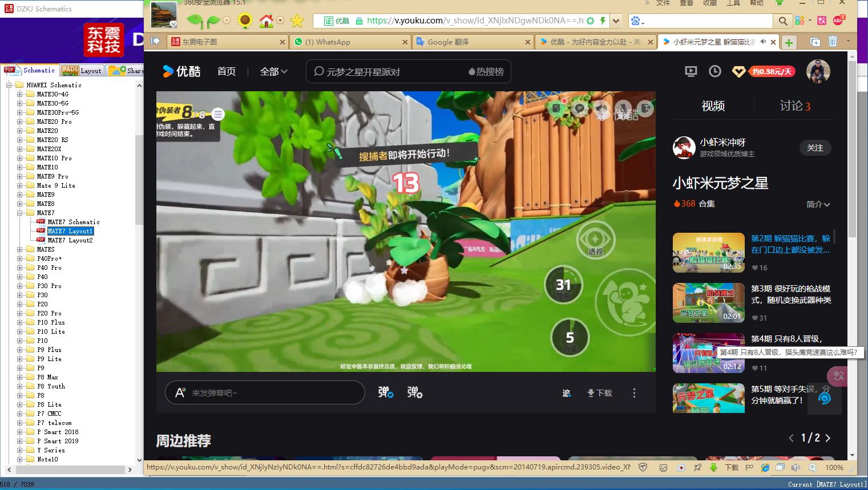Open Youku watch history clock icon
Viewport: 868px width, 490px height.
pyautogui.click(x=714, y=71)
